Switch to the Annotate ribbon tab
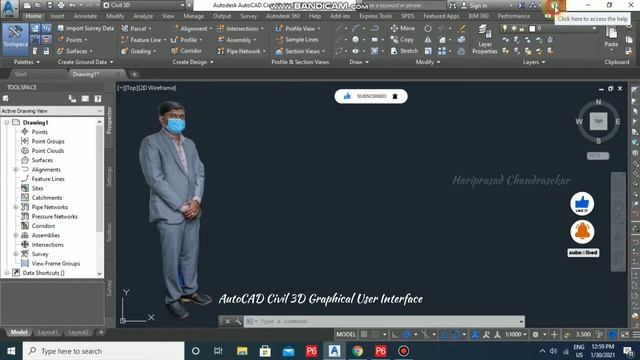The image size is (640, 360). pos(85,16)
